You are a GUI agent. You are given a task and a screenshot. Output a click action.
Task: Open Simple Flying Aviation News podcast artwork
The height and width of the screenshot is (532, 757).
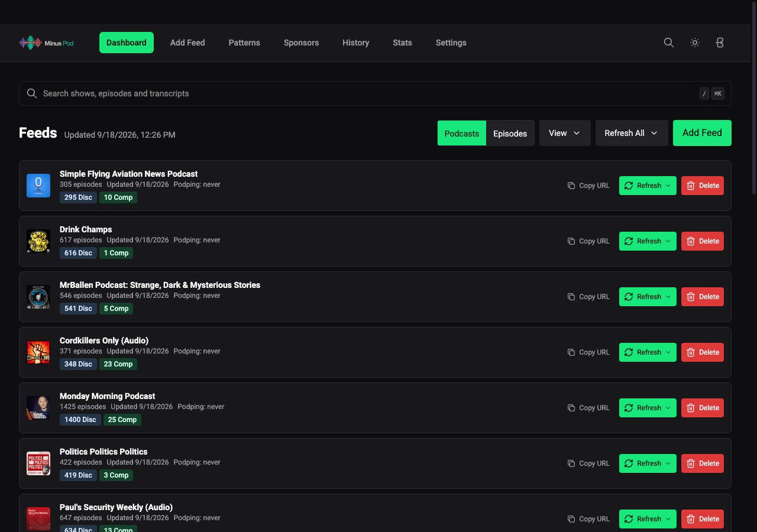point(38,186)
